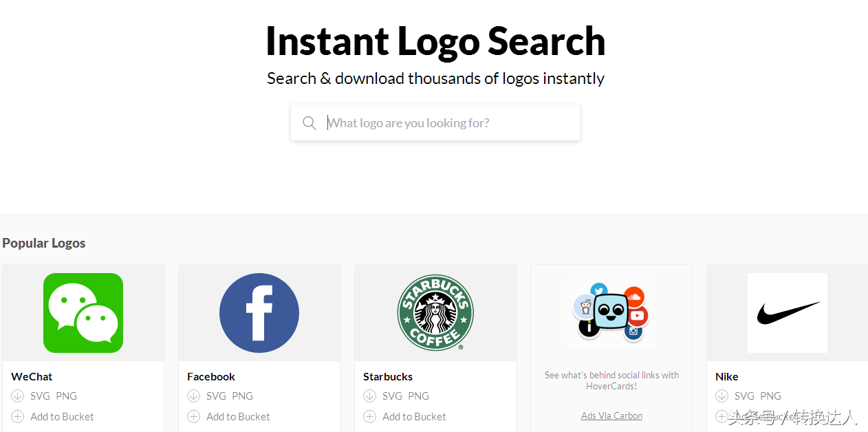Download the Starbucks logo as SVG
Image resolution: width=868 pixels, height=432 pixels.
tap(392, 396)
